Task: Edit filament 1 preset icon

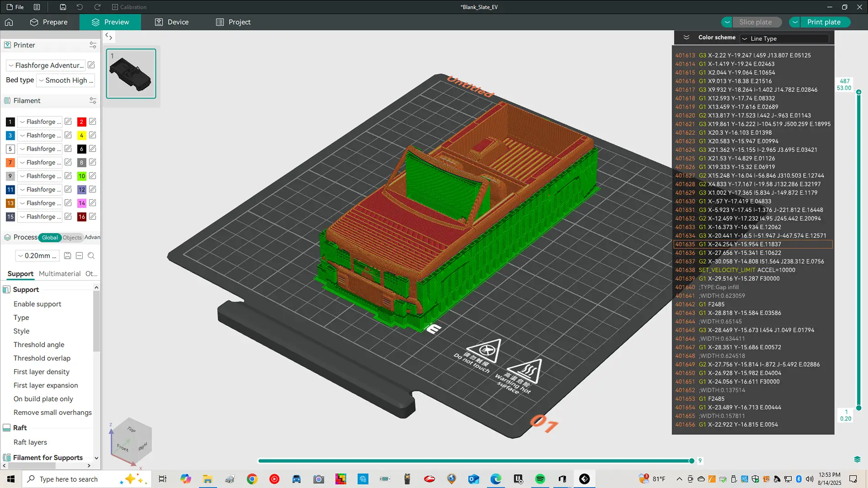Action: 68,122
